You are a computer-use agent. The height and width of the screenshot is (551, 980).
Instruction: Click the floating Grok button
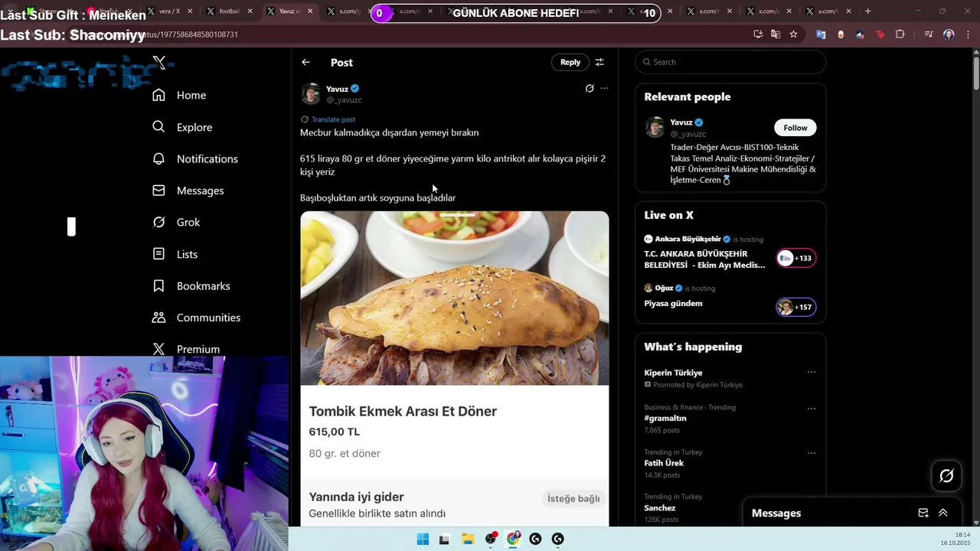(x=946, y=476)
